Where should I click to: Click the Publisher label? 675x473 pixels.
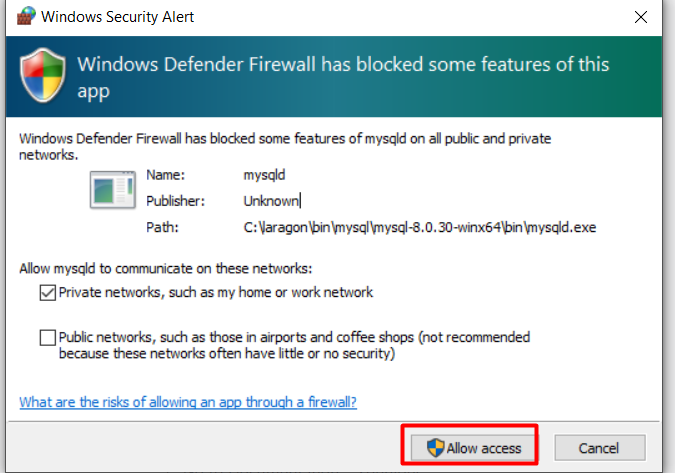[x=175, y=201]
